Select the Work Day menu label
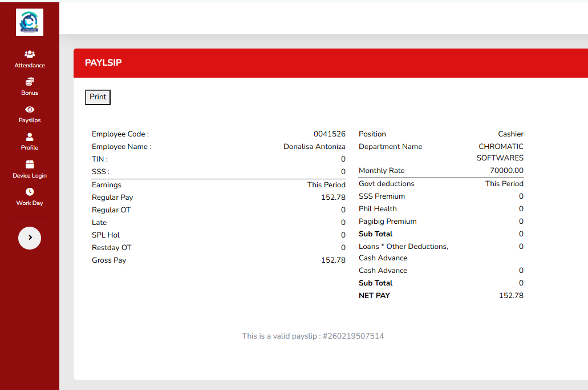 pos(30,203)
